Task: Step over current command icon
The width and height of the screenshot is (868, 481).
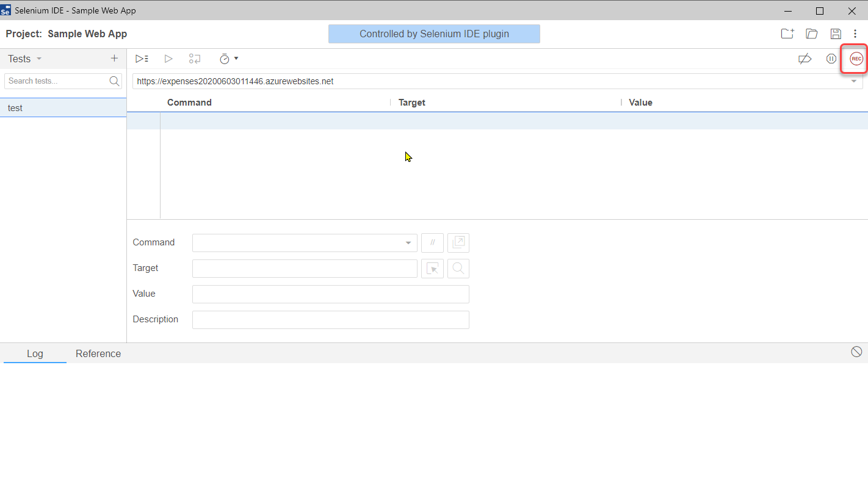Action: tap(195, 59)
